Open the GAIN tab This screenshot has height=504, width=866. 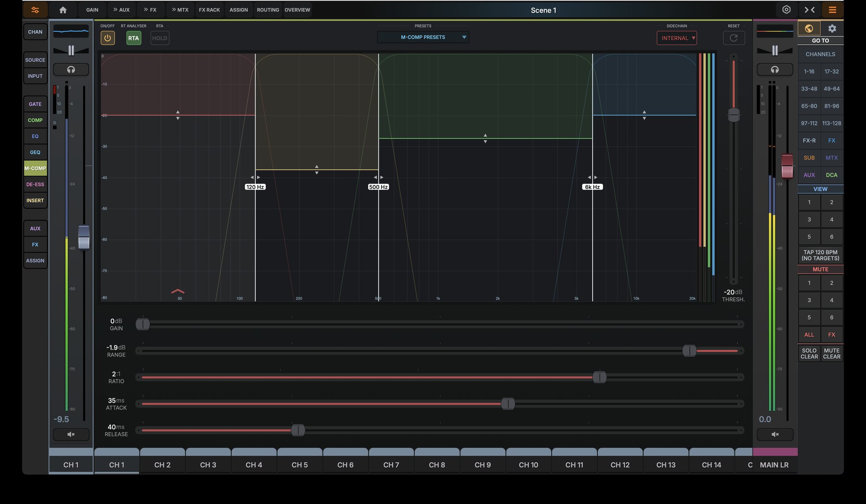[92, 10]
